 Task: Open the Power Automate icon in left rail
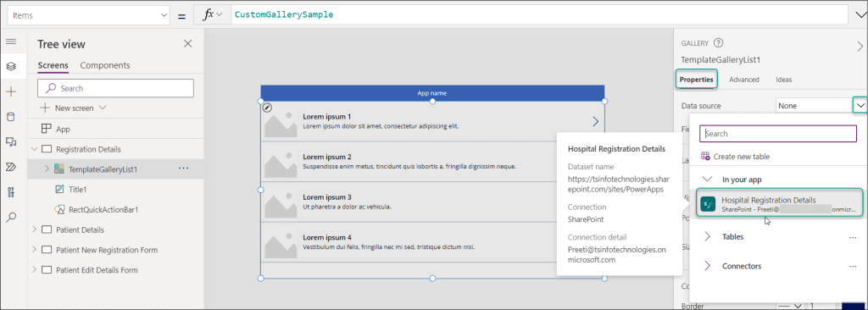(x=11, y=167)
